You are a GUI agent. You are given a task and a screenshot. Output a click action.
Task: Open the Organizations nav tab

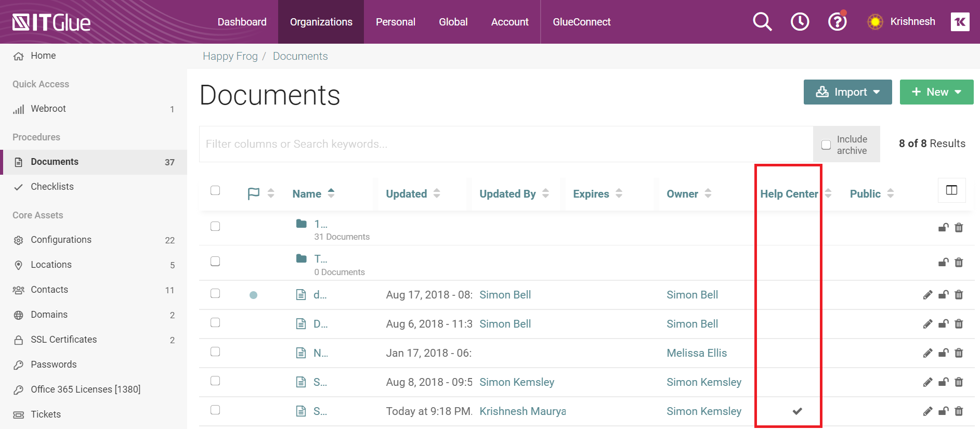pos(321,22)
